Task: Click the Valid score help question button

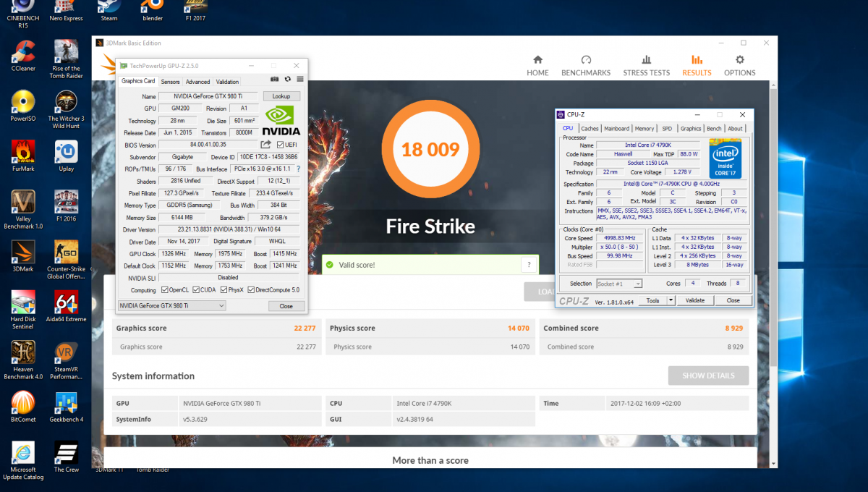Action: coord(529,265)
